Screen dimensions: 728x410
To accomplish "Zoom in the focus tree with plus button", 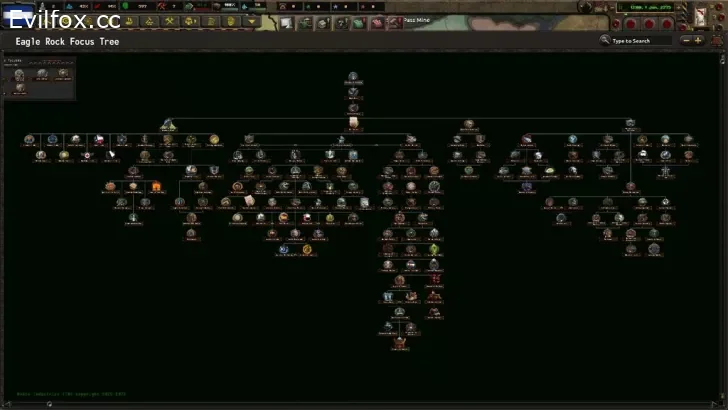I will [x=698, y=41].
